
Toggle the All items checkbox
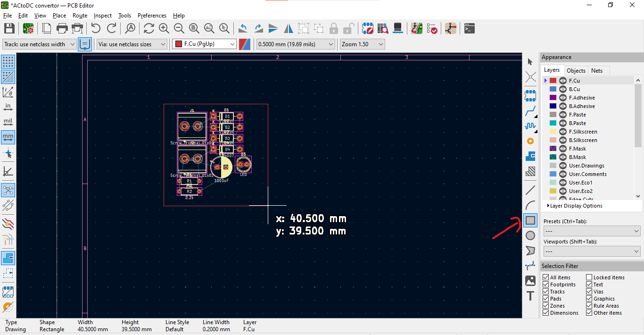pos(546,277)
